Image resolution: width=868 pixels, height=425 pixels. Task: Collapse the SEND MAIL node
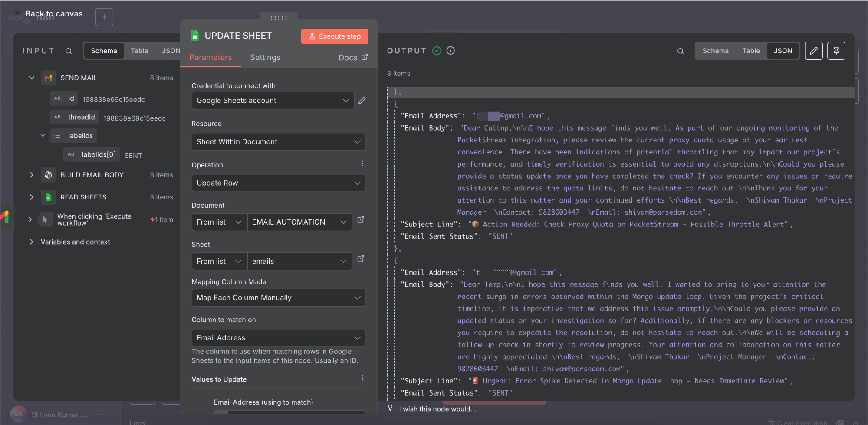(31, 78)
